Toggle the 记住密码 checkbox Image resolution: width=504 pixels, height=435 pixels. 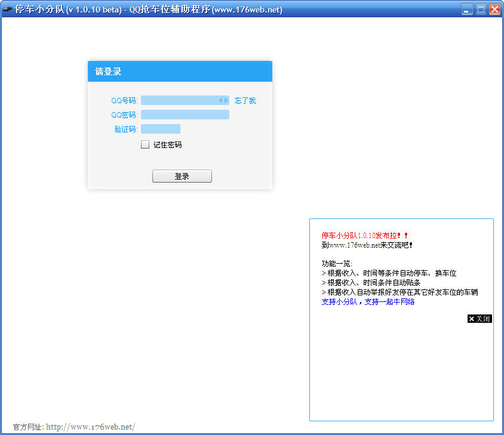point(145,144)
